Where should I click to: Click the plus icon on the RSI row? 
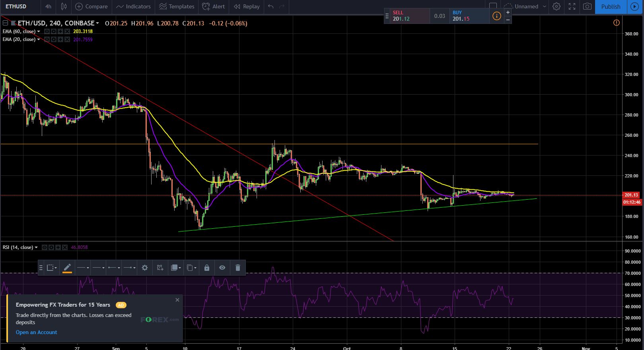(58, 247)
